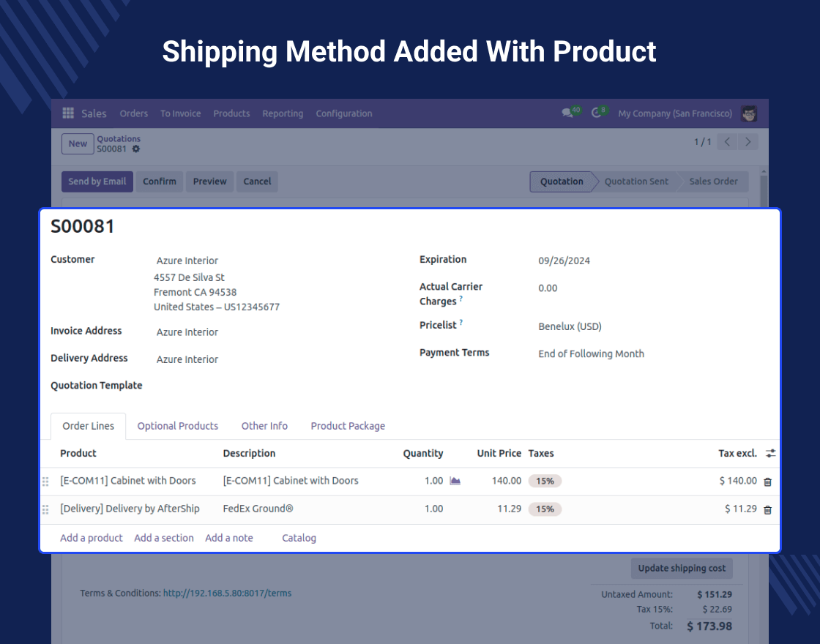This screenshot has height=644, width=820.
Task: Click the Quotations breadcrumb link
Action: tap(119, 138)
